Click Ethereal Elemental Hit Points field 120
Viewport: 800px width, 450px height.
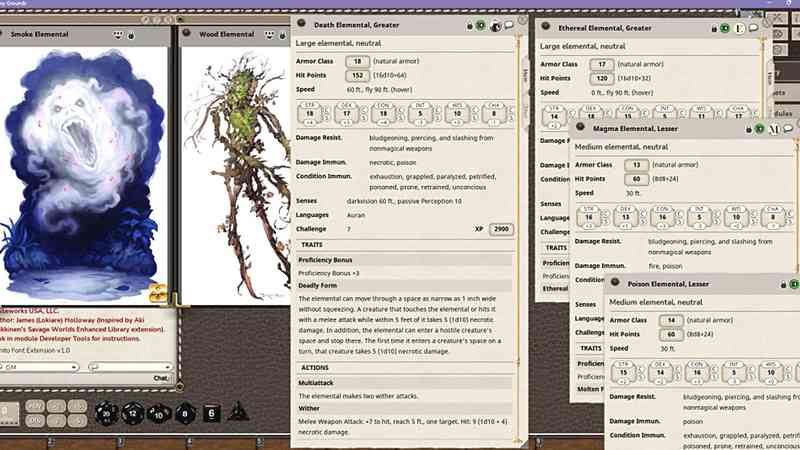point(602,79)
